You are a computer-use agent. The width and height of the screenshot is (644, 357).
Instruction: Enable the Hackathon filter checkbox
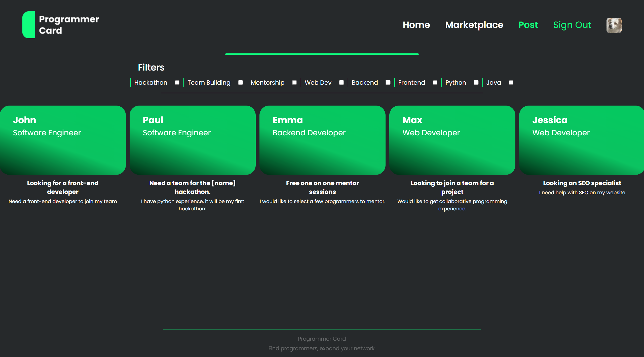[x=177, y=82]
